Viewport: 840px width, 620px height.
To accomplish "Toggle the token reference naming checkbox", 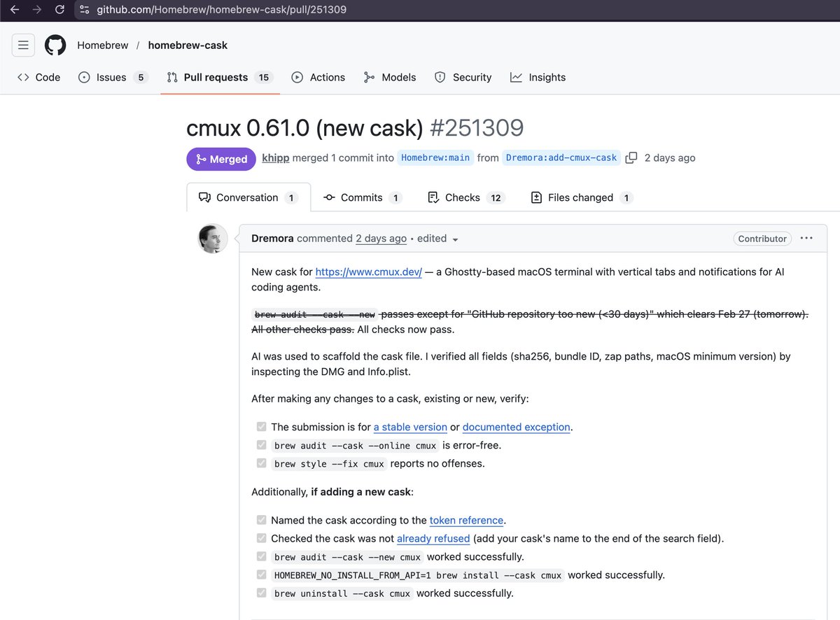I will tap(261, 521).
